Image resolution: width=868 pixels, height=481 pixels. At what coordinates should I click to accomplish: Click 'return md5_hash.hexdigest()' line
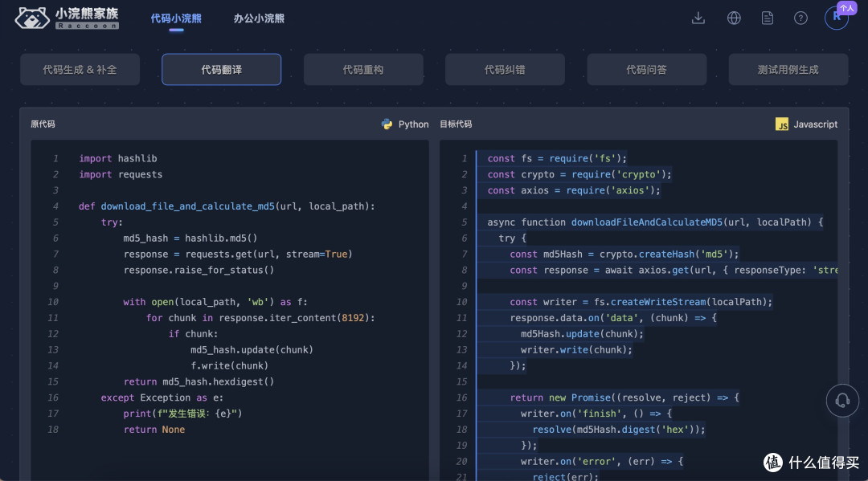[x=199, y=382]
